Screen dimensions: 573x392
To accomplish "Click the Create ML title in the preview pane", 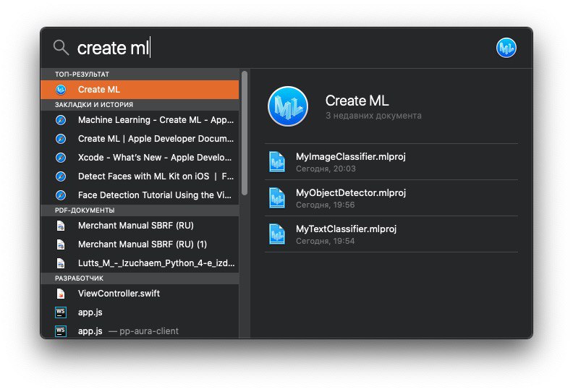I will (357, 101).
